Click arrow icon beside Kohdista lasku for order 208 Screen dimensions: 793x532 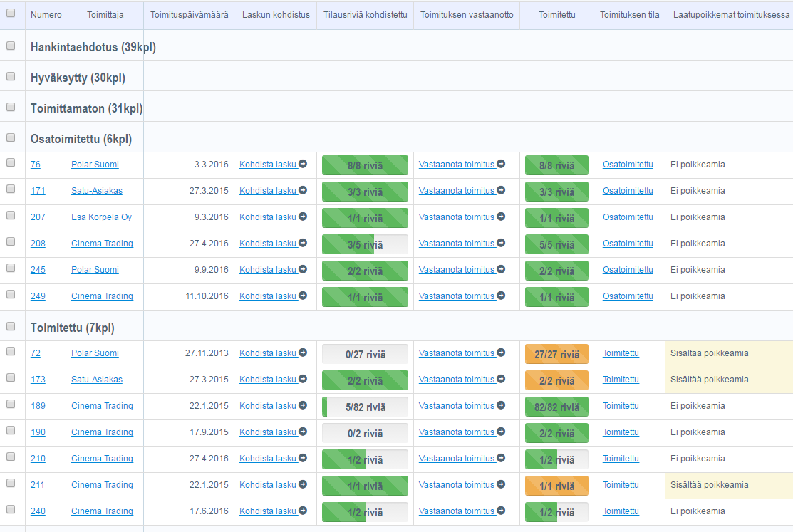[x=303, y=244]
